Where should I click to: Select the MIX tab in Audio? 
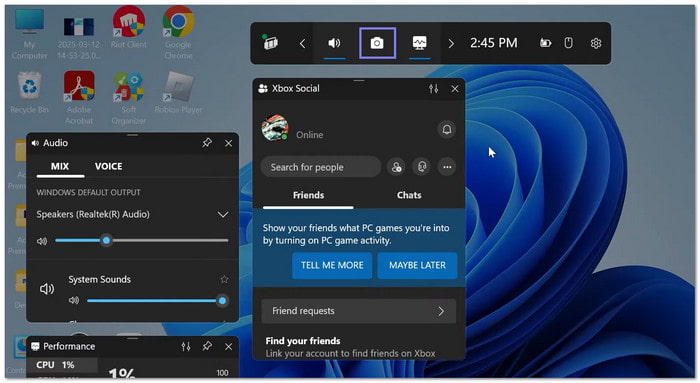pos(60,167)
